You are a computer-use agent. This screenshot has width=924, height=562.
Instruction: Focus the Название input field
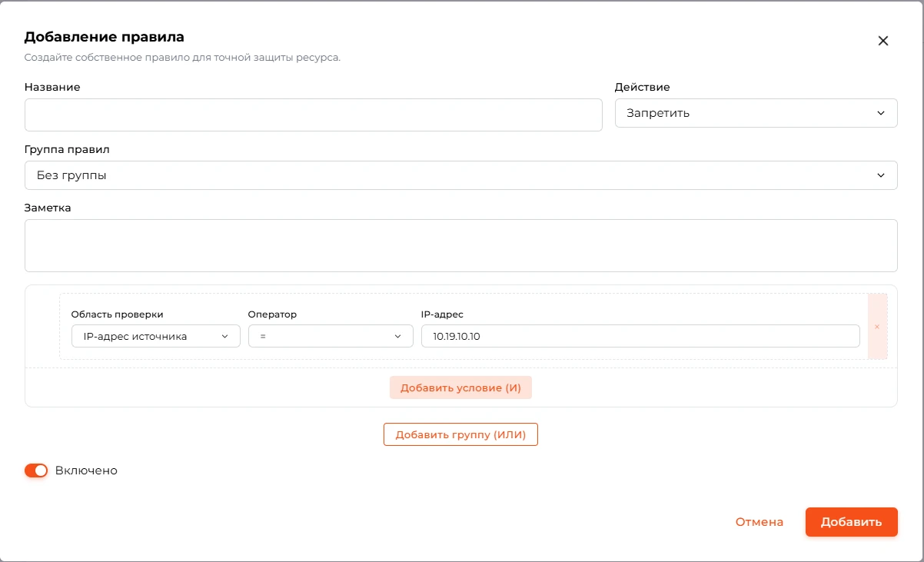[x=313, y=115]
